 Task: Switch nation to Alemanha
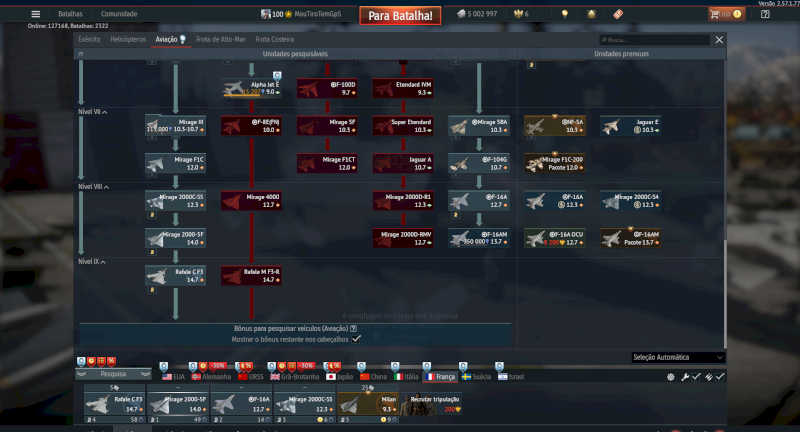pyautogui.click(x=211, y=377)
